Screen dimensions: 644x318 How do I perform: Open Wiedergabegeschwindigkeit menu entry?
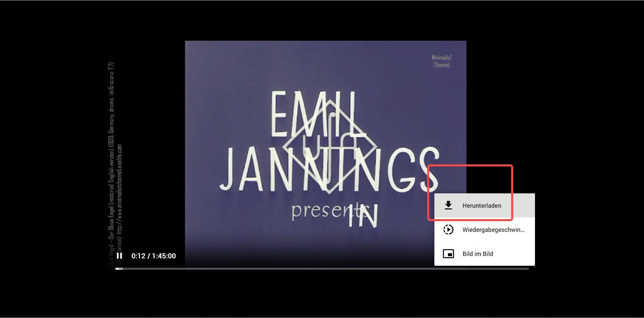484,230
